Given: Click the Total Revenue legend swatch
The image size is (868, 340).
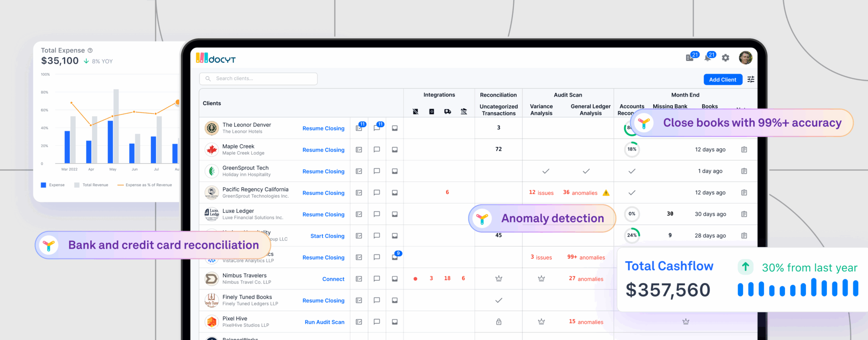Looking at the screenshot, I should (77, 185).
